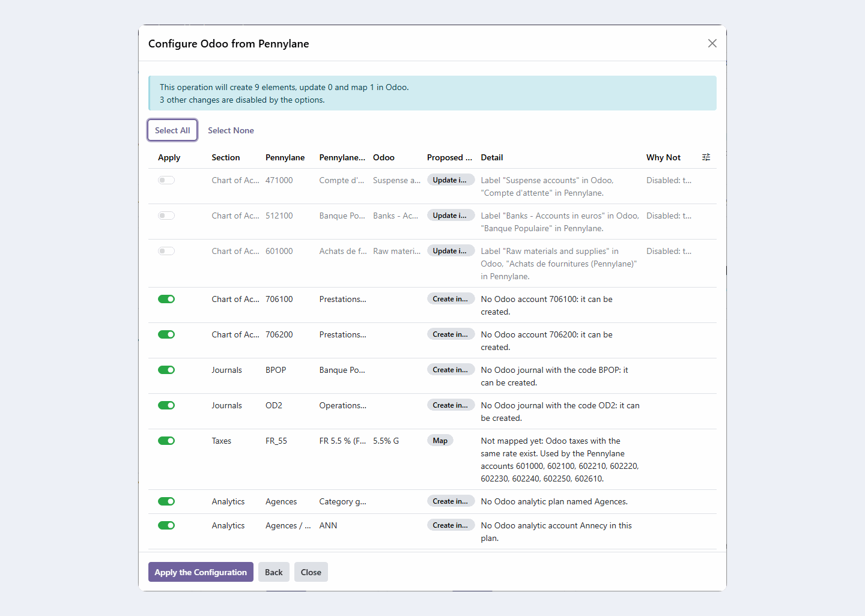
Task: Click the Proposed column header
Action: pyautogui.click(x=449, y=157)
